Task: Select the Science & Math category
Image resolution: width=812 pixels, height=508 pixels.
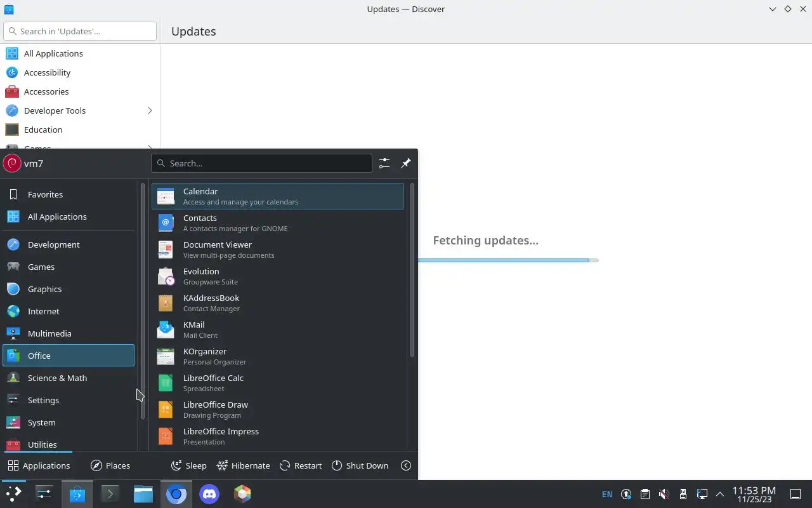Action: click(x=69, y=378)
